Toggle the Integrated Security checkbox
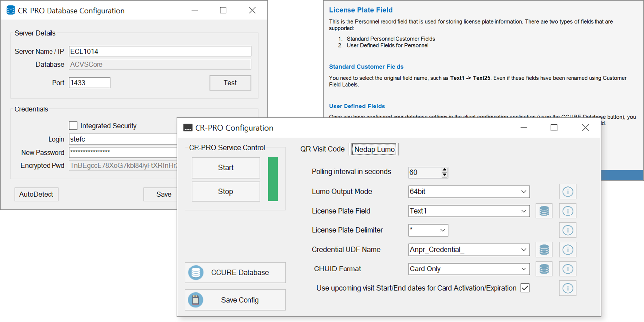 coord(73,126)
